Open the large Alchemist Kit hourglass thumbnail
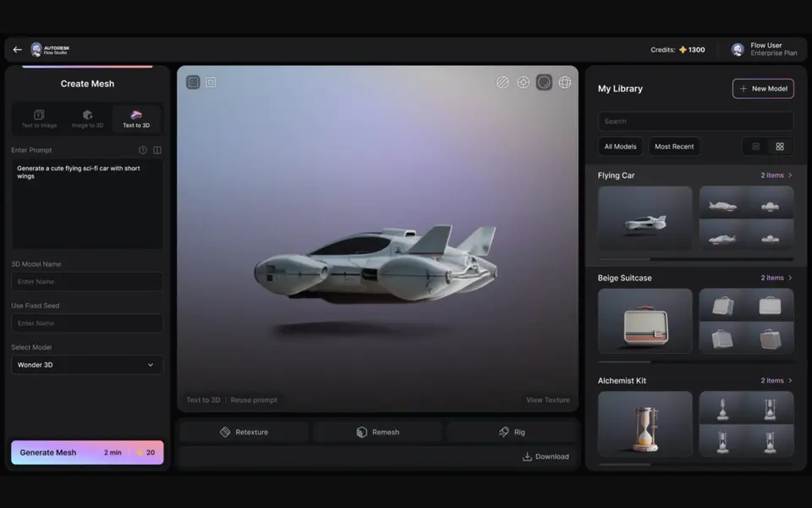Image resolution: width=812 pixels, height=508 pixels. (x=645, y=423)
